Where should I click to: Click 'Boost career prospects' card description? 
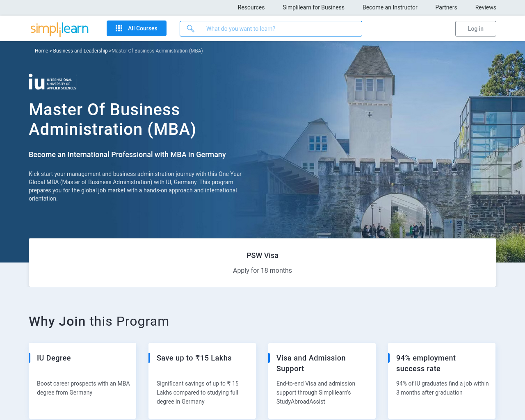tap(83, 388)
